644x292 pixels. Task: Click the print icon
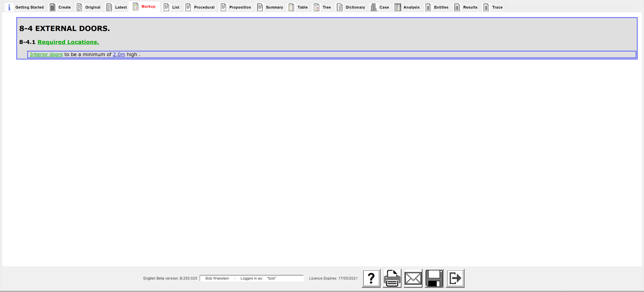pos(392,278)
